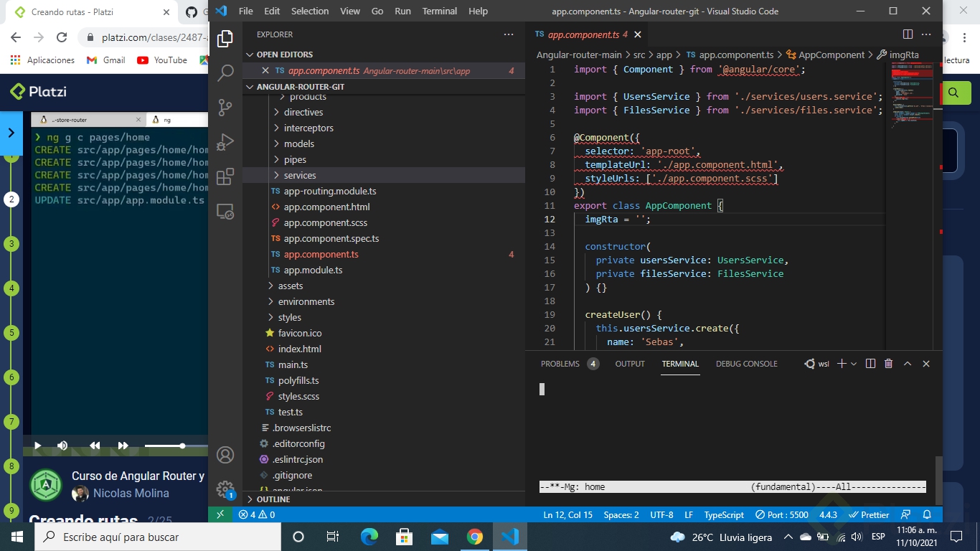Expand the services folder
Screen dimensions: 980x551
pyautogui.click(x=299, y=175)
